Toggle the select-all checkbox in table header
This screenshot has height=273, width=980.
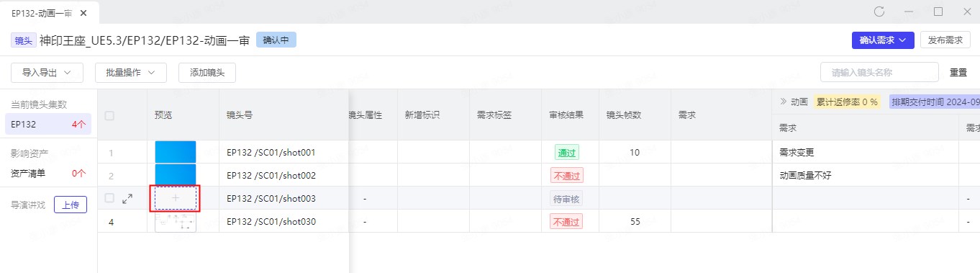(x=109, y=115)
